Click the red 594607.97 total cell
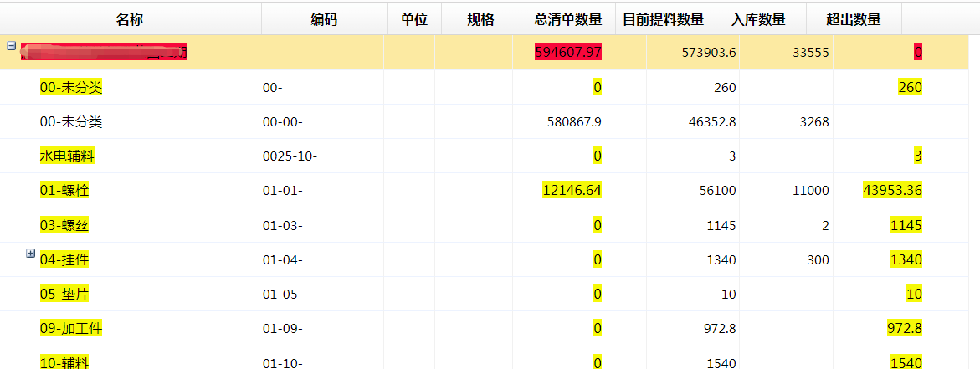The image size is (980, 369). coord(567,53)
